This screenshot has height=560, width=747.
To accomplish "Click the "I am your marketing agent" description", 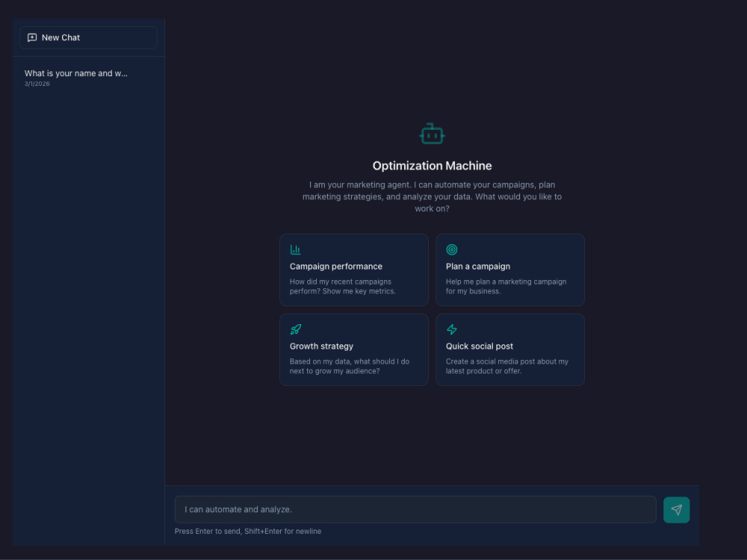I will 432,196.
